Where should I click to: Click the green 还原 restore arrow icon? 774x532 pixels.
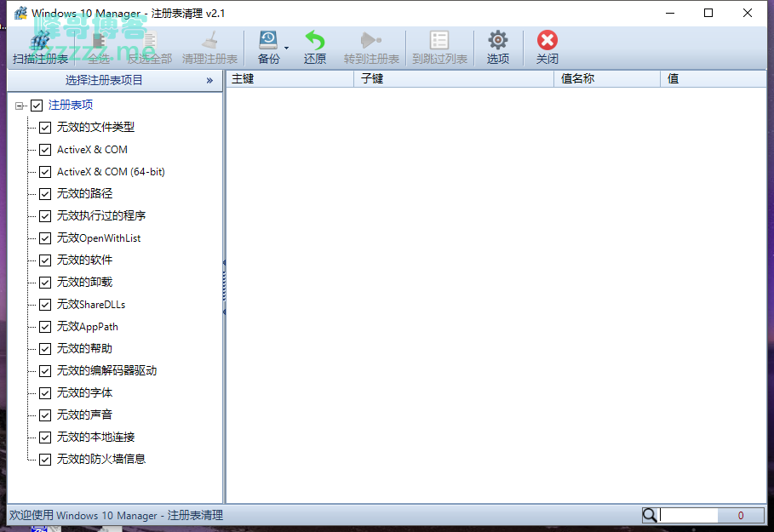click(x=315, y=40)
